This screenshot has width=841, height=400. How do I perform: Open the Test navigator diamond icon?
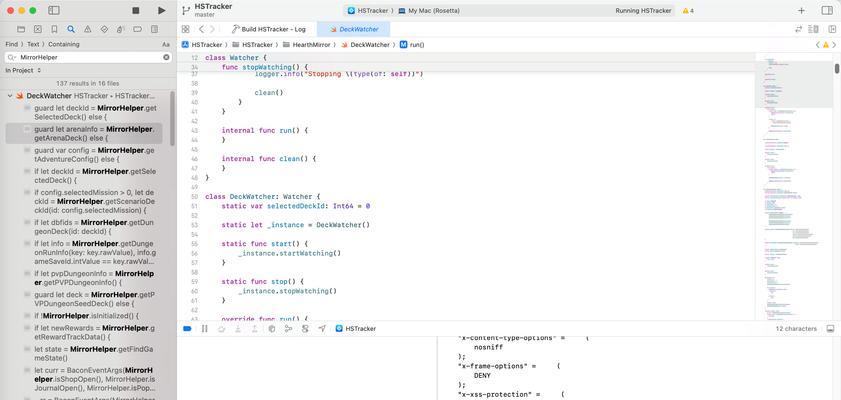(104, 29)
